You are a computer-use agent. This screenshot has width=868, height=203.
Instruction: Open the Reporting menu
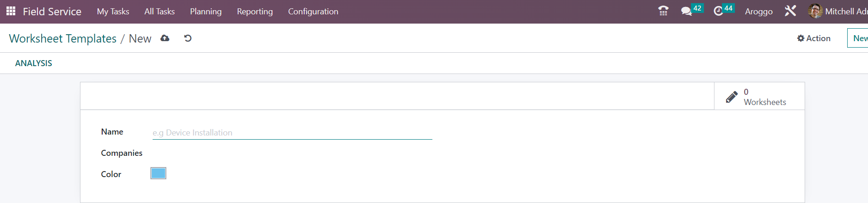tap(255, 12)
